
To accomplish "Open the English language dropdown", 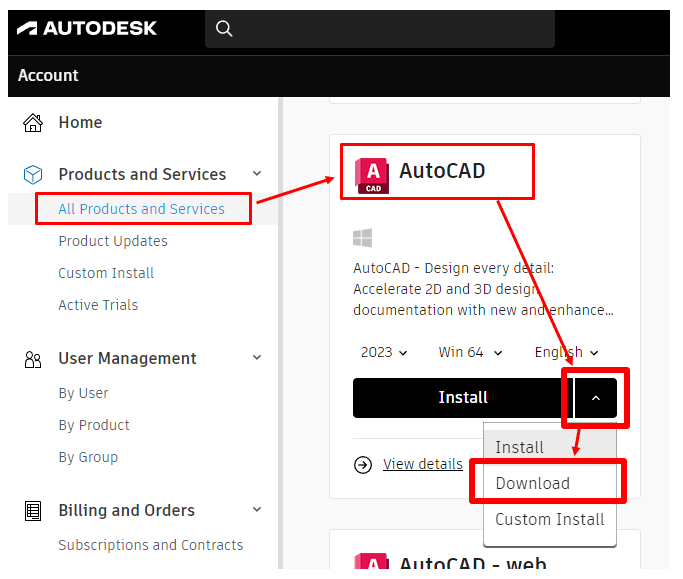I will (x=566, y=352).
